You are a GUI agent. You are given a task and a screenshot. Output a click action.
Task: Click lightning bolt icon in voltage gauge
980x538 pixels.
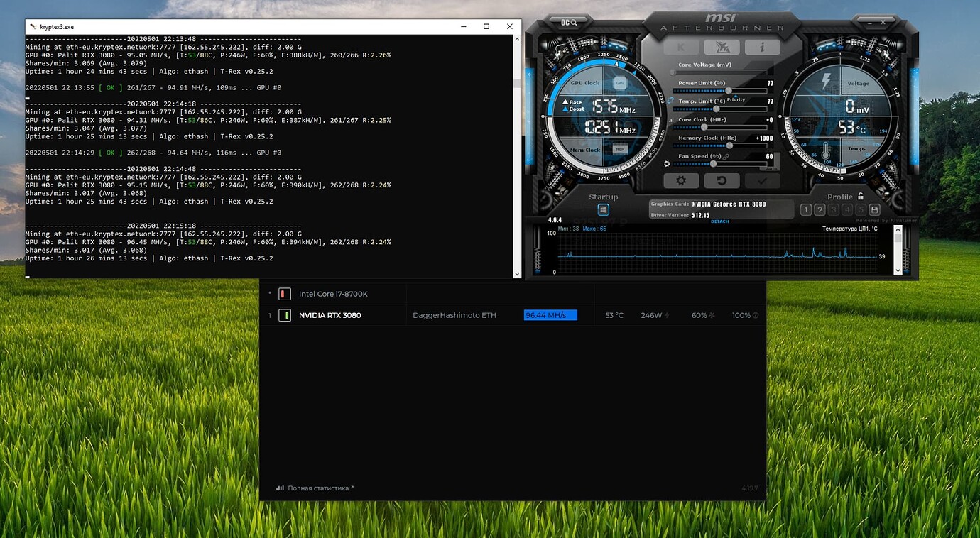point(826,81)
